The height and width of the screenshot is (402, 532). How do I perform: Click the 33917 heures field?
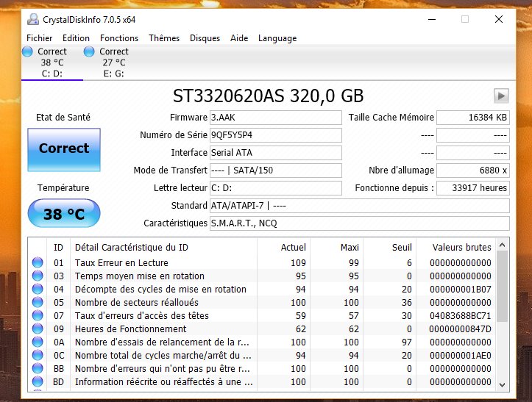coord(473,188)
